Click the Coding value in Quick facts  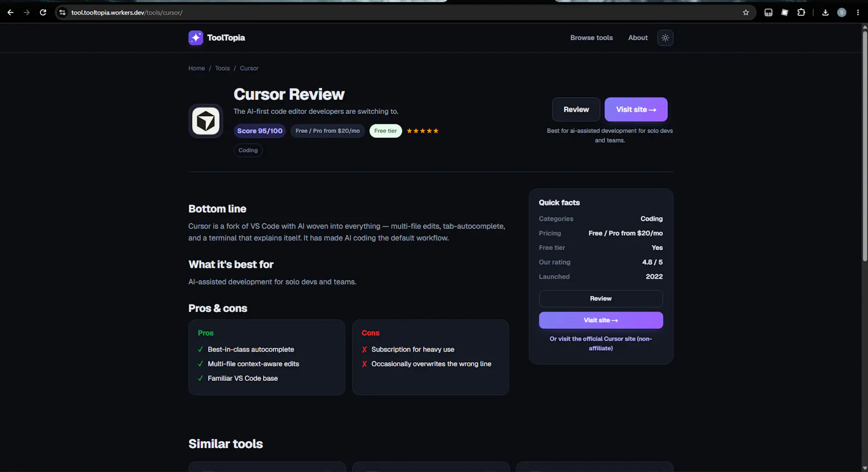click(652, 219)
